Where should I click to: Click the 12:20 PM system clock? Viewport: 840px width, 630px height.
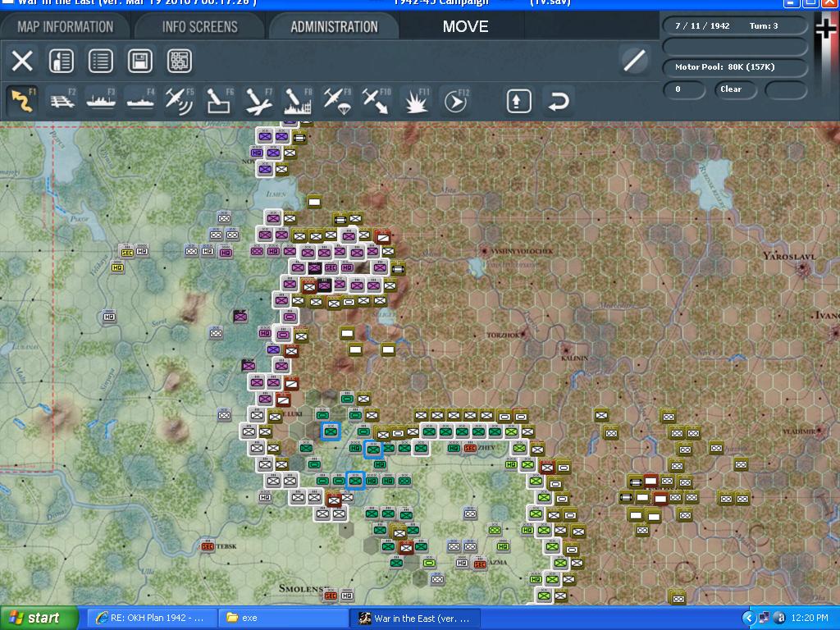[810, 619]
